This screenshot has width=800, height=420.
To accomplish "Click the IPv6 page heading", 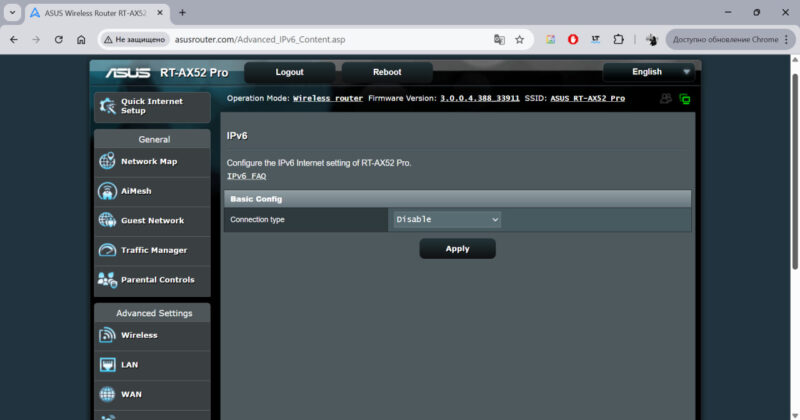I will click(237, 136).
